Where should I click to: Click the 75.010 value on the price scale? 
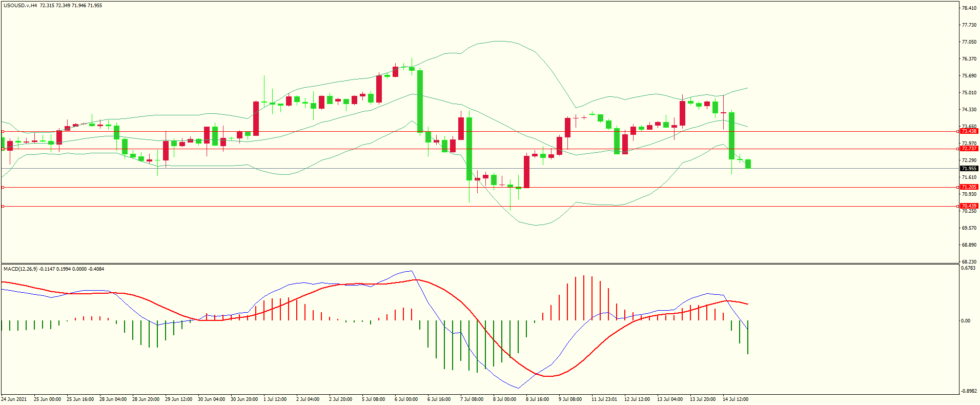969,93
